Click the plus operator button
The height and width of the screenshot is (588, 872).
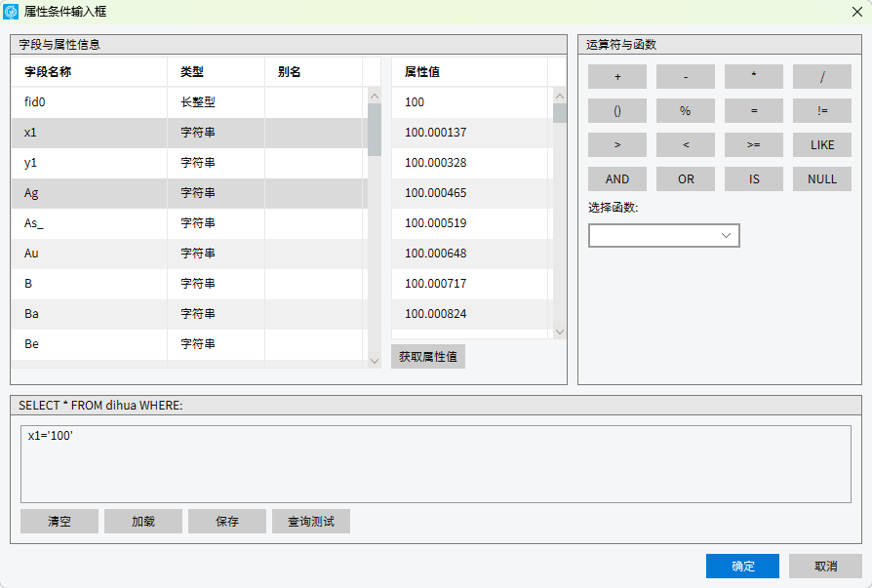click(616, 77)
